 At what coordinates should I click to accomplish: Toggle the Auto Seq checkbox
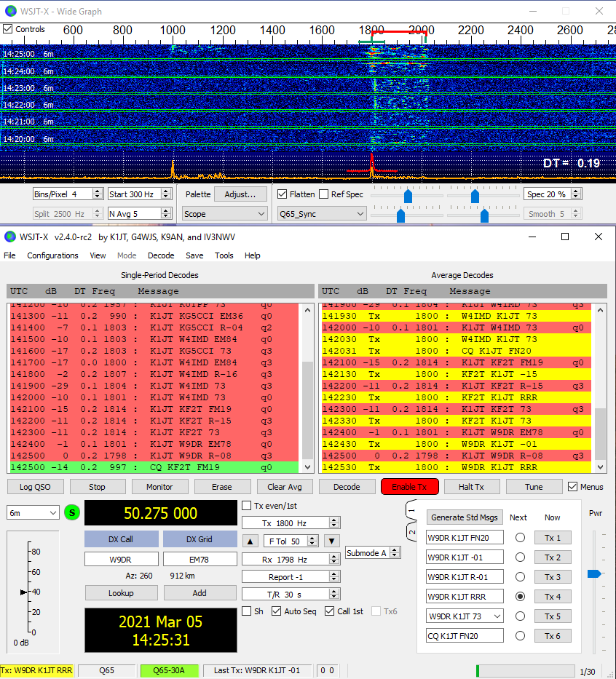point(276,611)
